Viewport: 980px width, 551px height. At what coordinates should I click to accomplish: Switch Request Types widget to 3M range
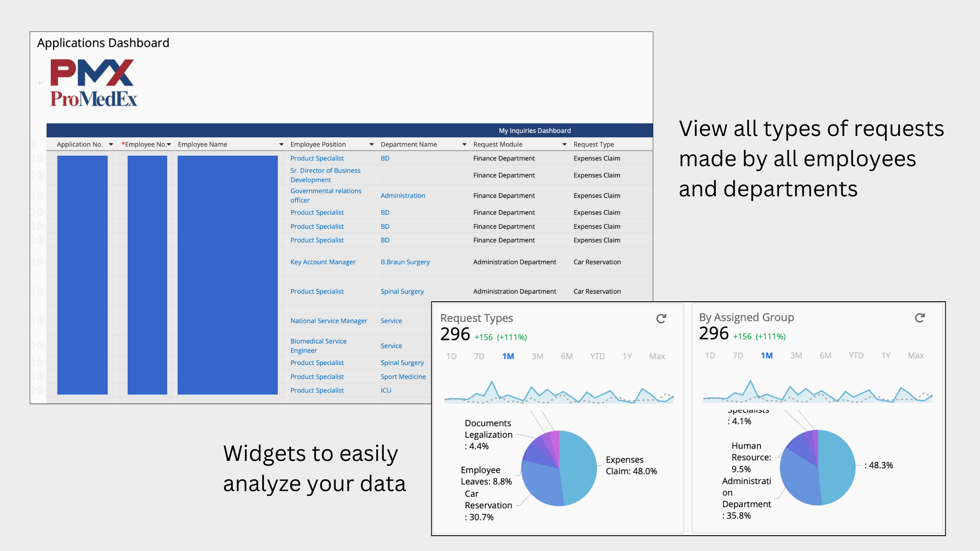tap(537, 356)
